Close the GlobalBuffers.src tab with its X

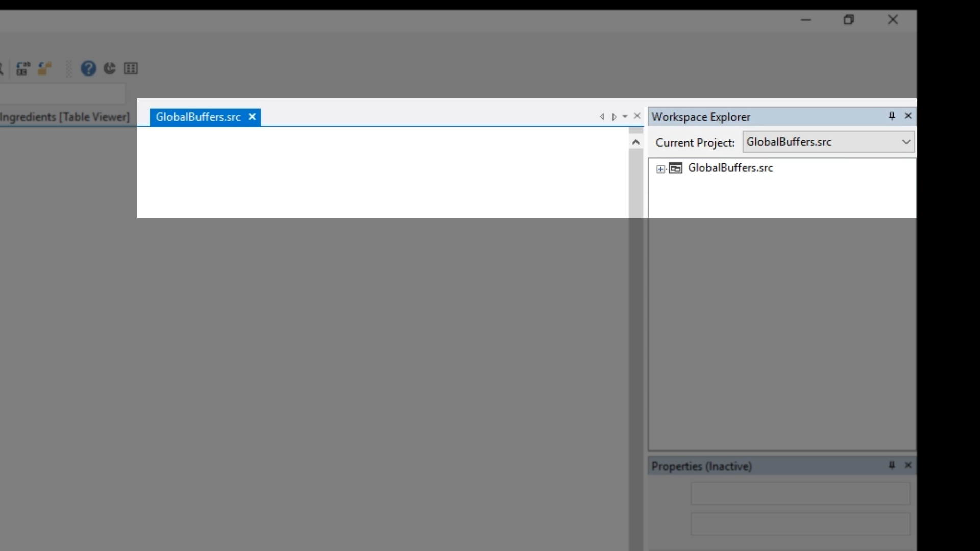[x=252, y=117]
